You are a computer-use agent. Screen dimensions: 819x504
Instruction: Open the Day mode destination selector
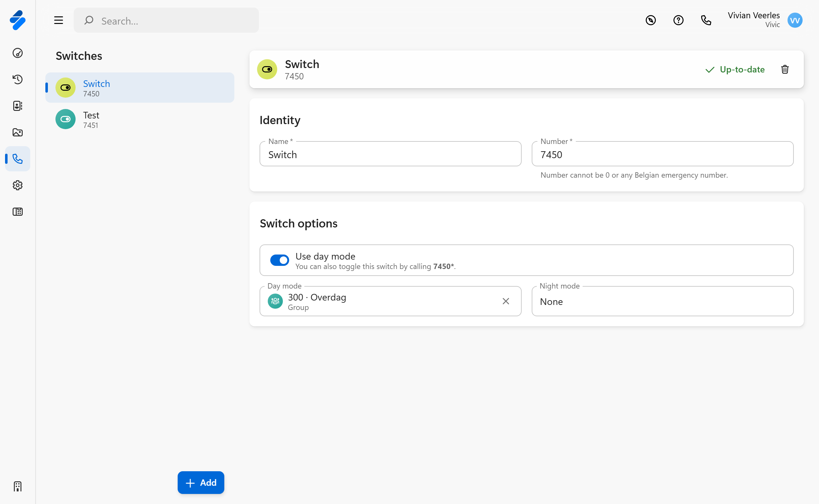point(383,301)
